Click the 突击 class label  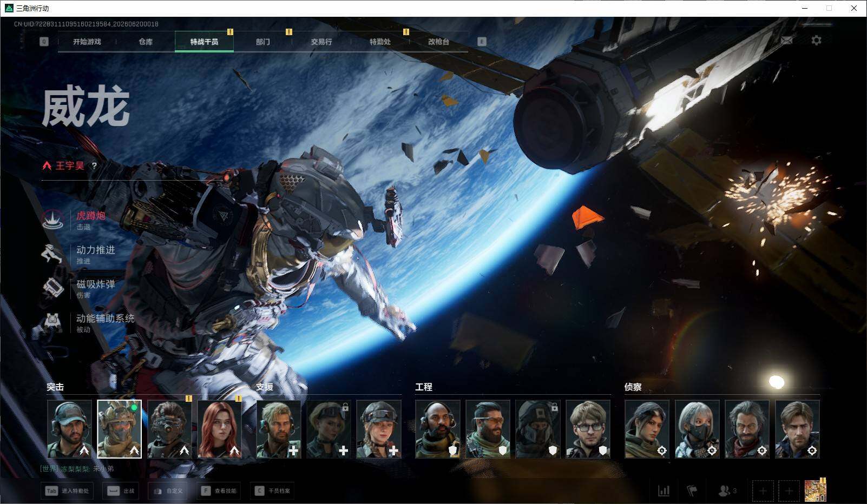(55, 387)
